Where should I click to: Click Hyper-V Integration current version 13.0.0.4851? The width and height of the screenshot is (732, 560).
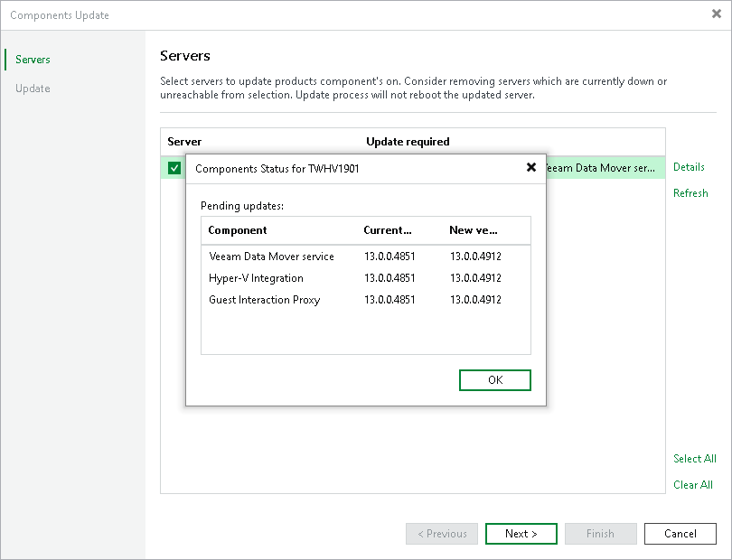389,278
